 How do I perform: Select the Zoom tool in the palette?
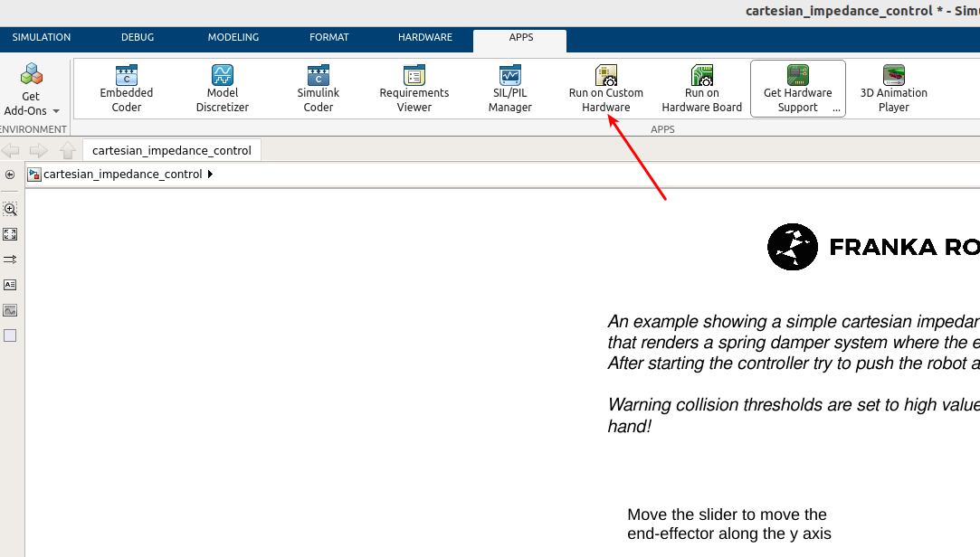[x=10, y=209]
